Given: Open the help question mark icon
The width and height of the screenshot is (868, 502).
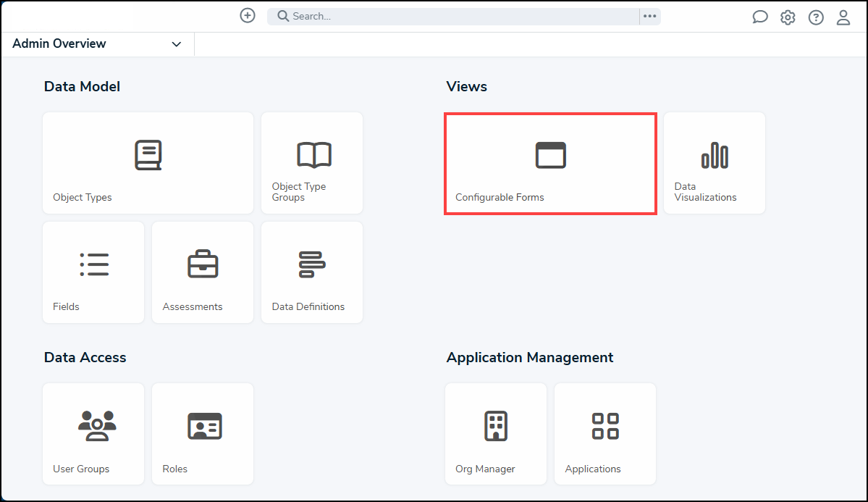Looking at the screenshot, I should tap(816, 17).
